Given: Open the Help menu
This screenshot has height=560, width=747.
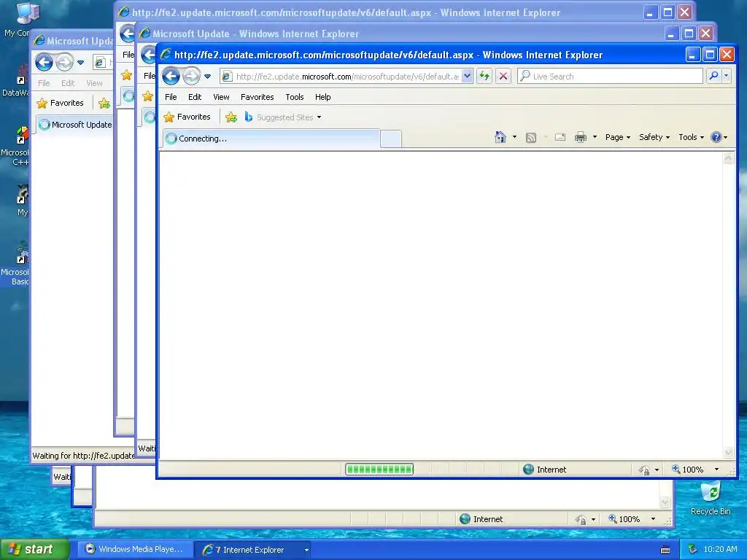Looking at the screenshot, I should (322, 97).
